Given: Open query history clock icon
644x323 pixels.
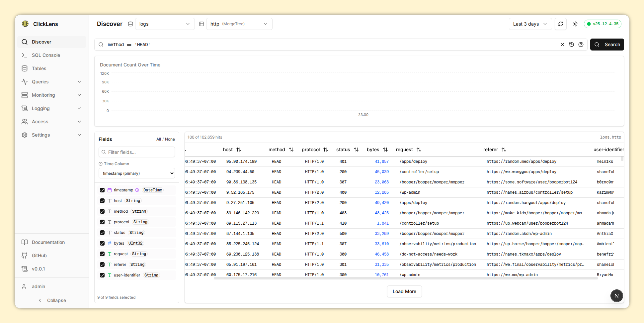Looking at the screenshot, I should [572, 45].
